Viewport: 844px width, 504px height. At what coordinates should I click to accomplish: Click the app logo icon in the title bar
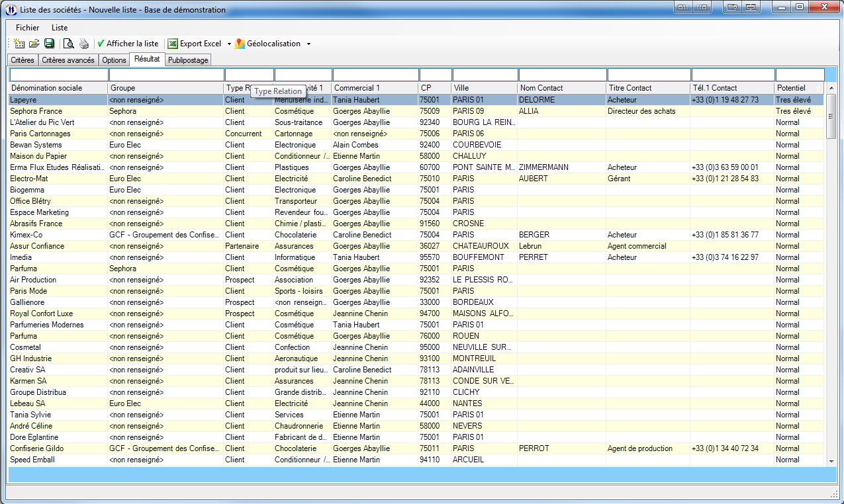[11, 10]
